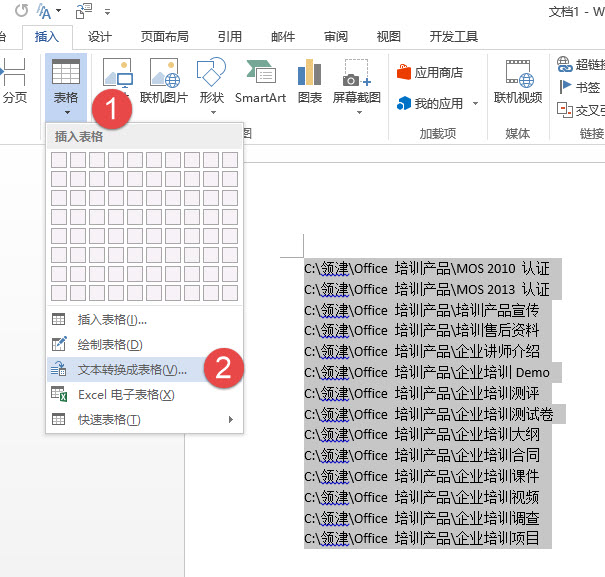Expand the 快速表格(T) submenu
The width and height of the screenshot is (605, 577).
[144, 420]
